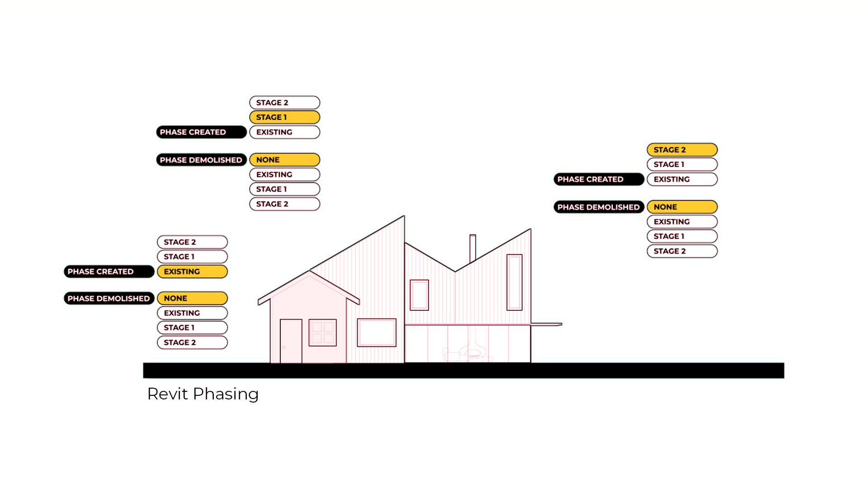This screenshot has width=868, height=488.
Task: Click the front door of the gabled house
Action: (291, 341)
